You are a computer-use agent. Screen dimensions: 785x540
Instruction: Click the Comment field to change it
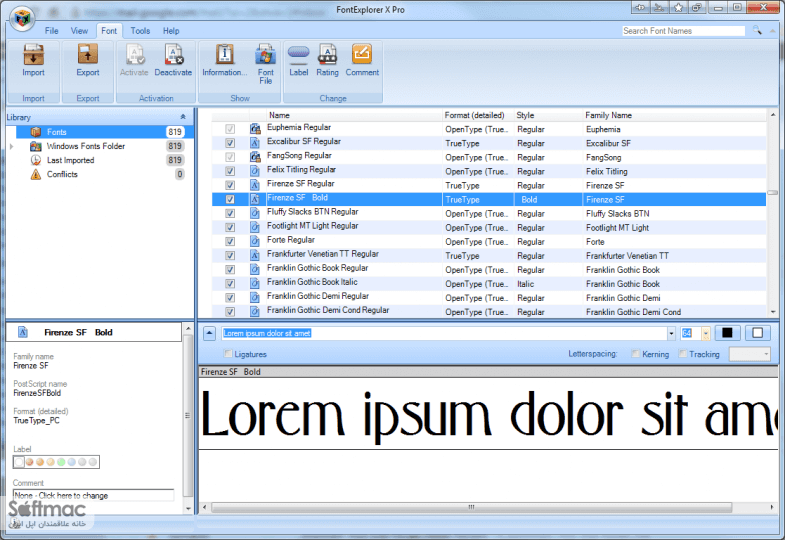point(93,495)
